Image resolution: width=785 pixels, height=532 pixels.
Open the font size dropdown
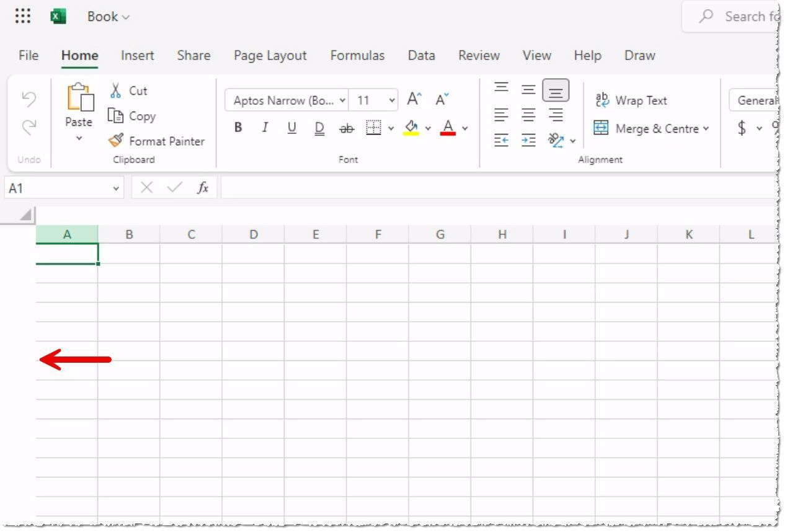tap(391, 100)
